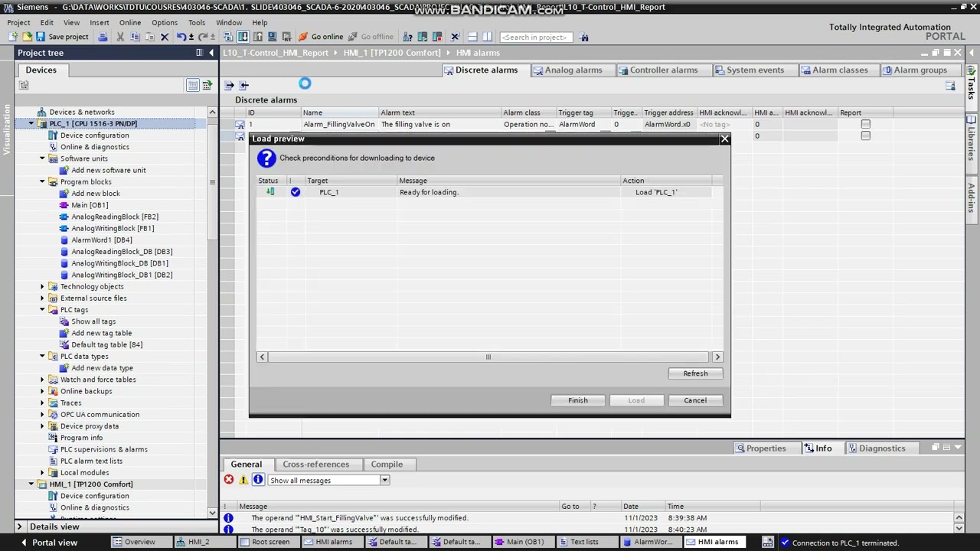Open the Online menu
Viewport: 980px width, 551px height.
(x=130, y=23)
